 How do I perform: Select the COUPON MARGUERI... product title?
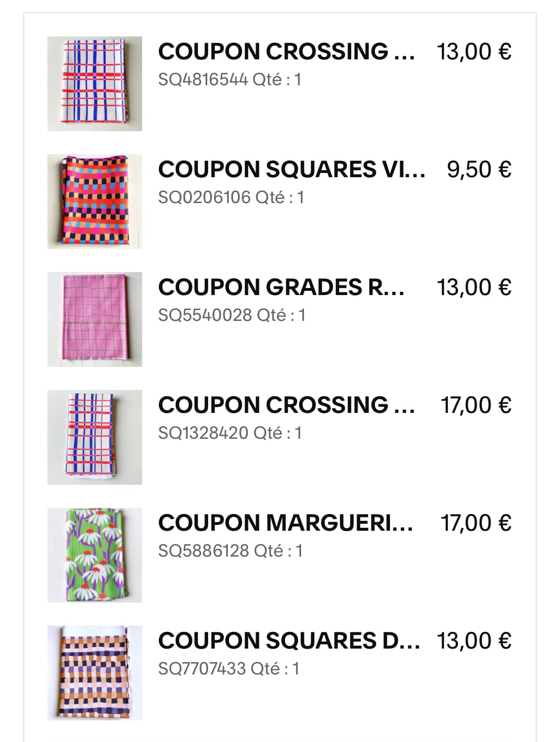pyautogui.click(x=286, y=523)
